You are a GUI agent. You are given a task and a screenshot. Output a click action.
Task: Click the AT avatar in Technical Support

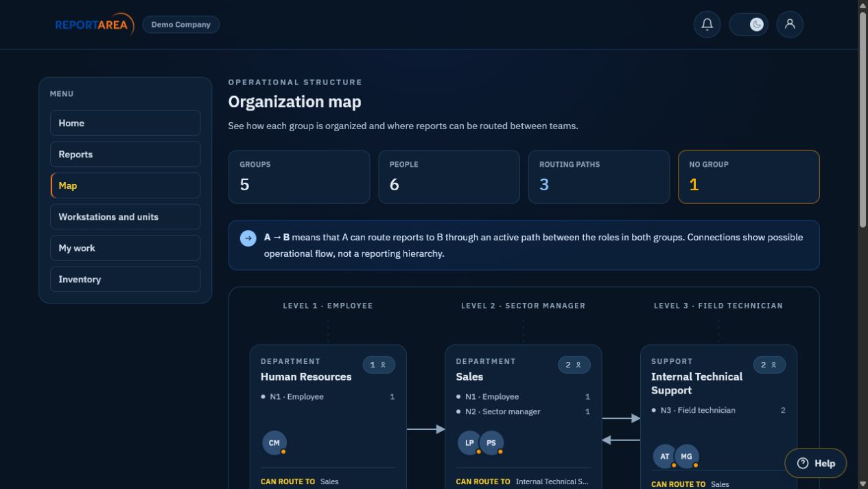point(665,457)
